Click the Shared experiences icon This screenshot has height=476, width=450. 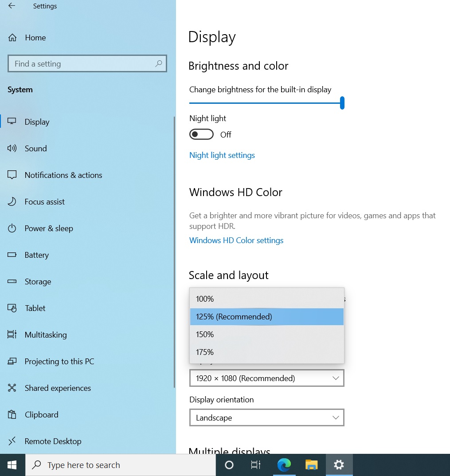tap(12, 388)
